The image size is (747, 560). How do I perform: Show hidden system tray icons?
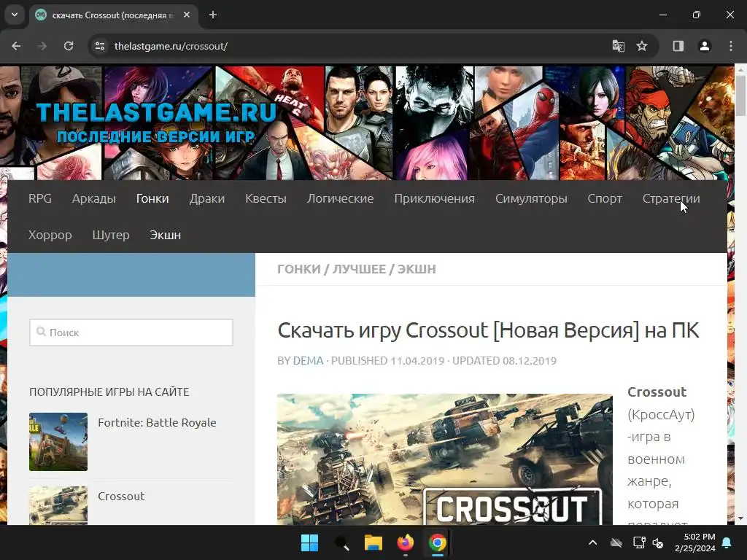click(x=592, y=542)
